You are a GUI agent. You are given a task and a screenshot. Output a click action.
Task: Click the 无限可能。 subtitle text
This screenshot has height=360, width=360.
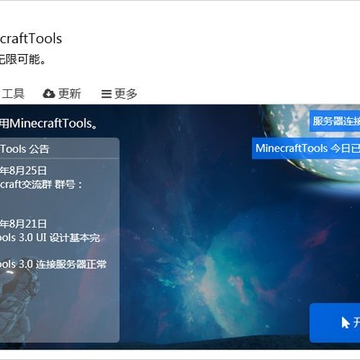coord(23,60)
